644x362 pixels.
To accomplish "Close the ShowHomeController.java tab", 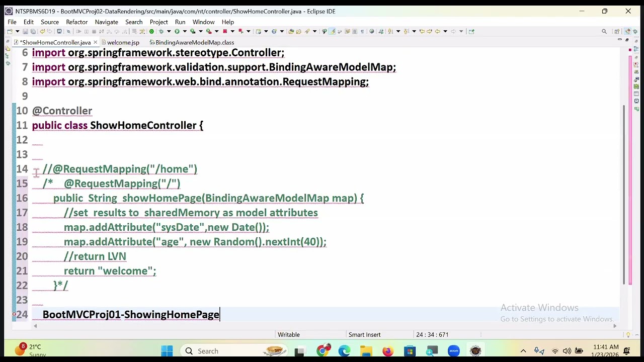I will click(95, 43).
